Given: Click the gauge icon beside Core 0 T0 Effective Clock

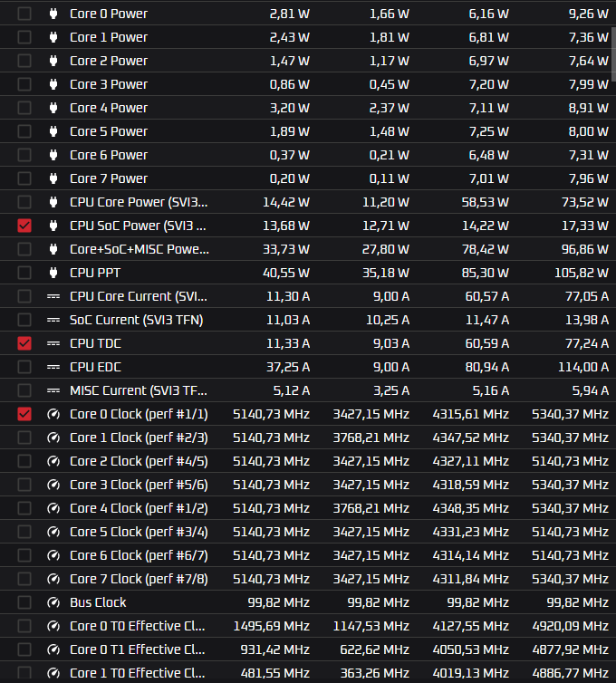Looking at the screenshot, I should [53, 626].
